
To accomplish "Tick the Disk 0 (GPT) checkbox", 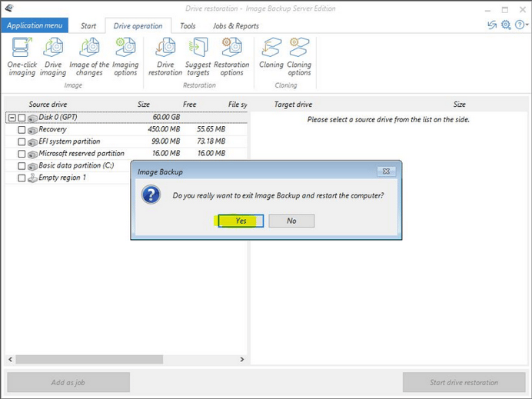I will (22, 118).
